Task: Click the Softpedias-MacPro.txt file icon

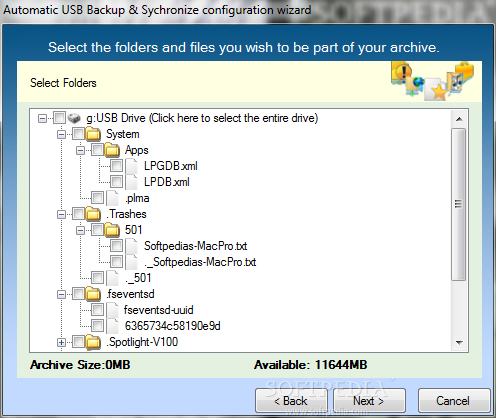Action: click(x=131, y=246)
